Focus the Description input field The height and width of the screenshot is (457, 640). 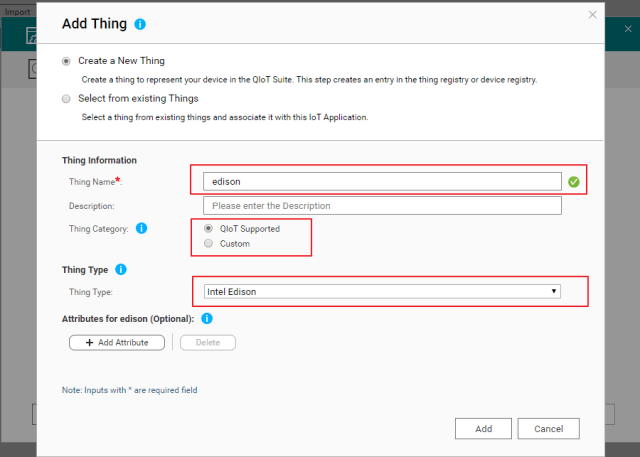pyautogui.click(x=381, y=206)
